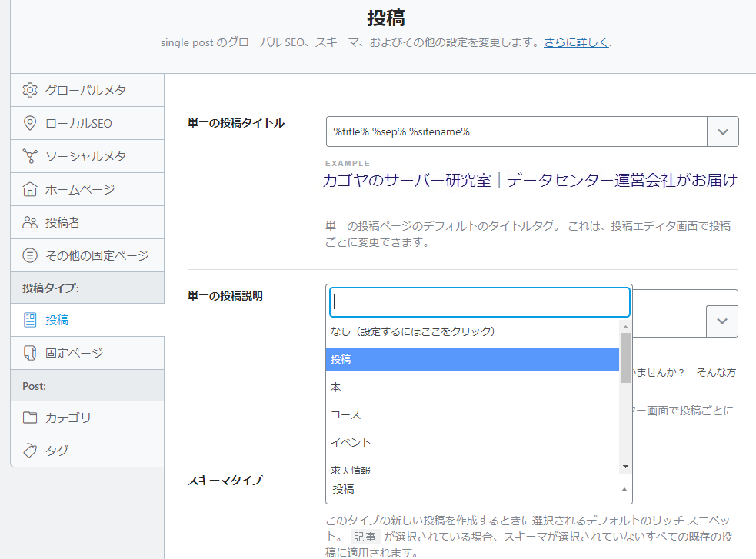Click the その他の固定ページ circle list icon
Screen dimensions: 756x559
click(30, 255)
